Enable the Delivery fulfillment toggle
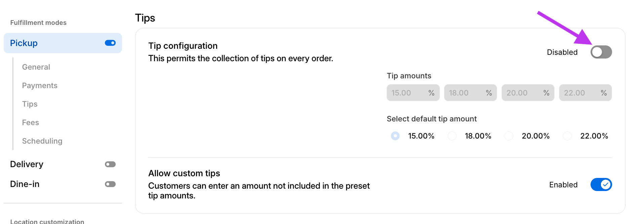 point(110,164)
